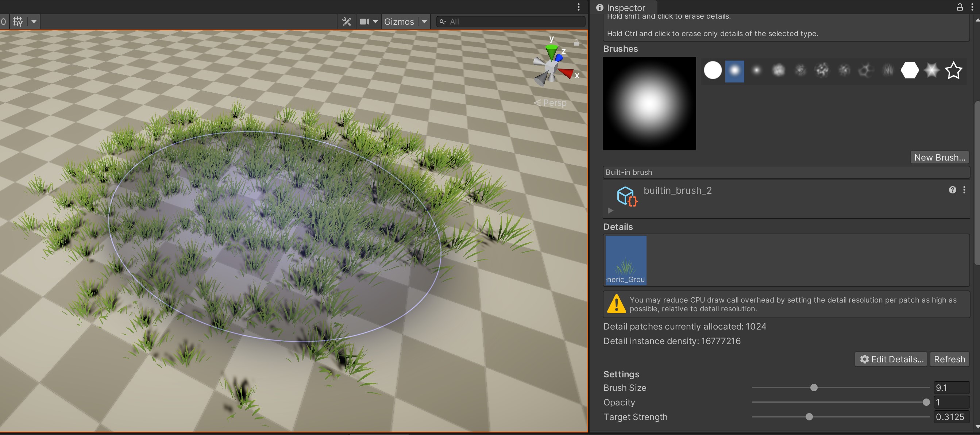Expand the builtin_brush_2 foldout arrow
The image size is (980, 435).
(610, 211)
